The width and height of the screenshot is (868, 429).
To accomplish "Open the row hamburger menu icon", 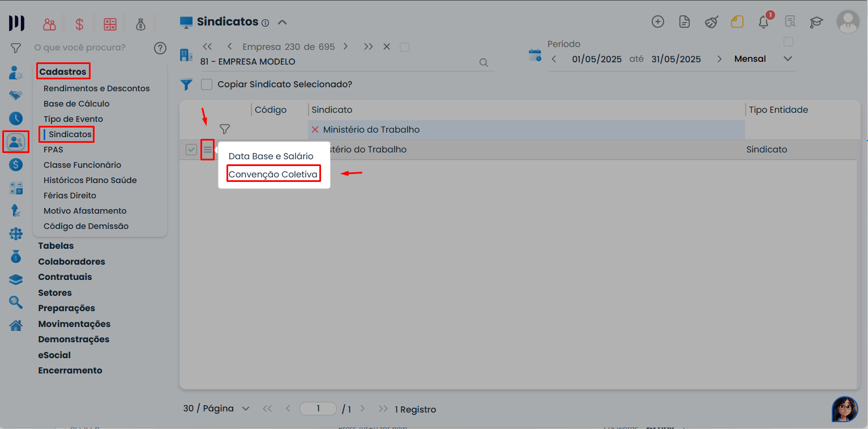I will (x=208, y=150).
